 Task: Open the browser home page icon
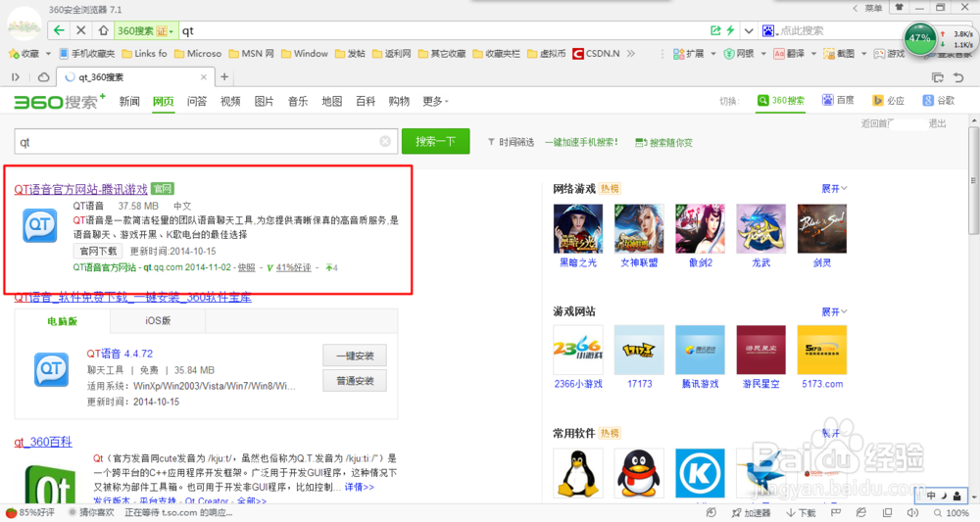pyautogui.click(x=103, y=30)
